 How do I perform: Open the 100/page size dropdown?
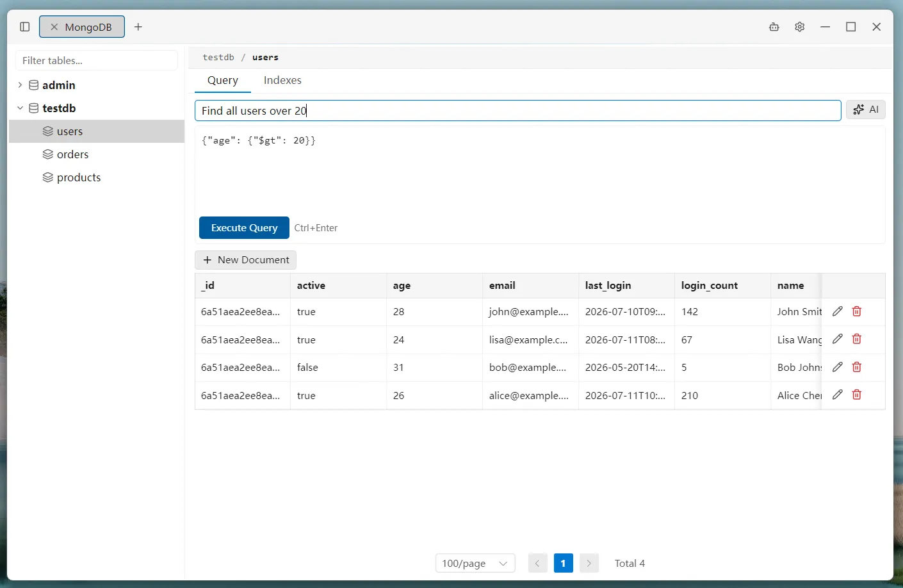[x=475, y=563]
